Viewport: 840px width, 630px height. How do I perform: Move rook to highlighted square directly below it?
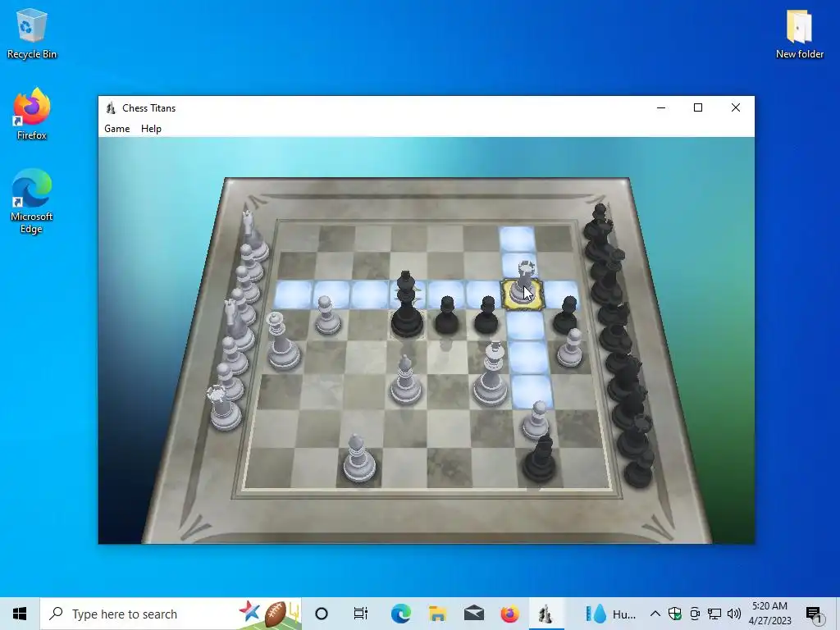click(525, 325)
